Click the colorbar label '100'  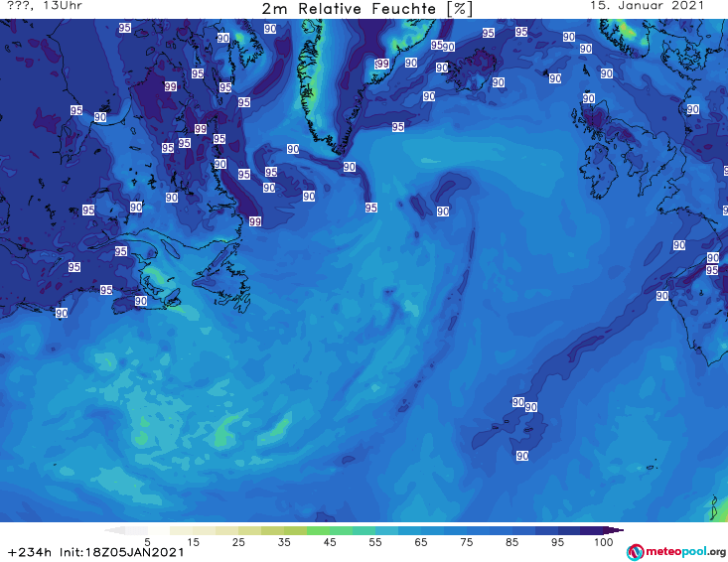coord(603,542)
